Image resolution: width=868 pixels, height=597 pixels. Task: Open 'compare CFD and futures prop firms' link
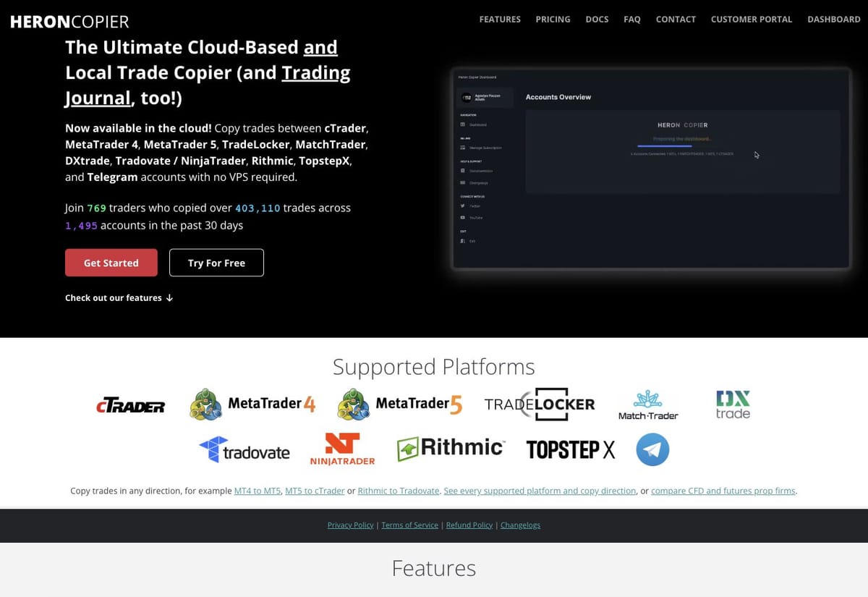[723, 491]
